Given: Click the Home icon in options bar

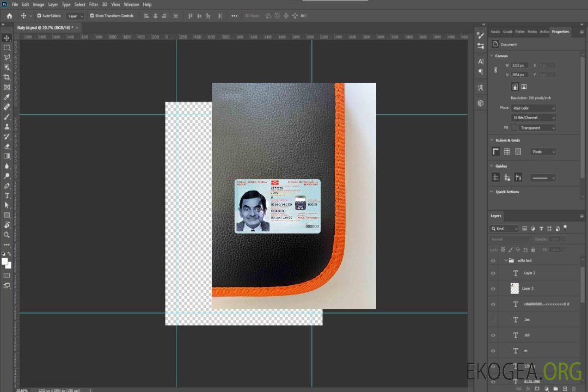Looking at the screenshot, I should (x=9, y=16).
